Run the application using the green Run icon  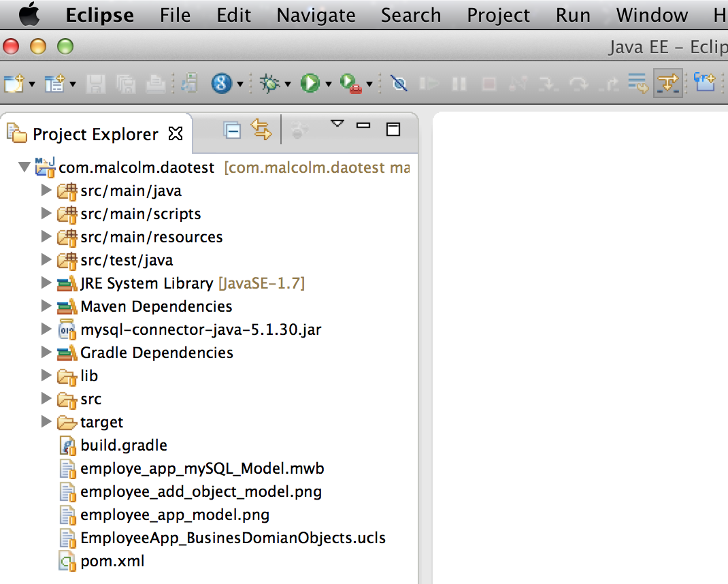[x=310, y=83]
